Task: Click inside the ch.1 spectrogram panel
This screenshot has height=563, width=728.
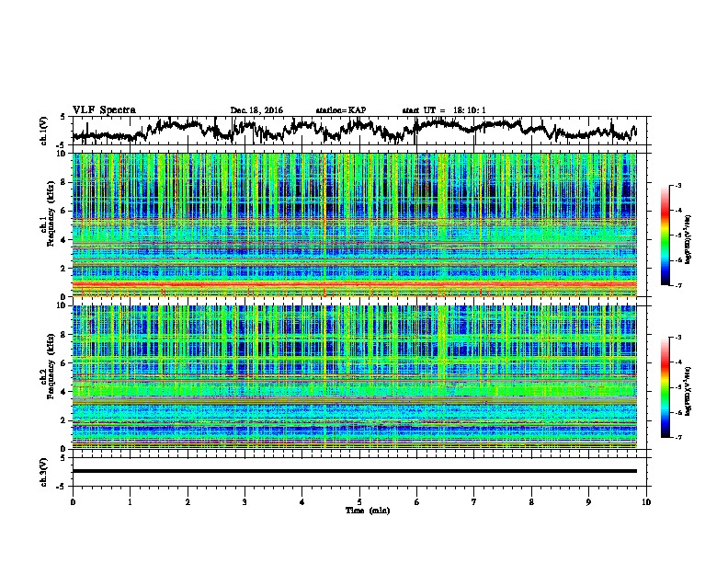Action: pyautogui.click(x=354, y=224)
